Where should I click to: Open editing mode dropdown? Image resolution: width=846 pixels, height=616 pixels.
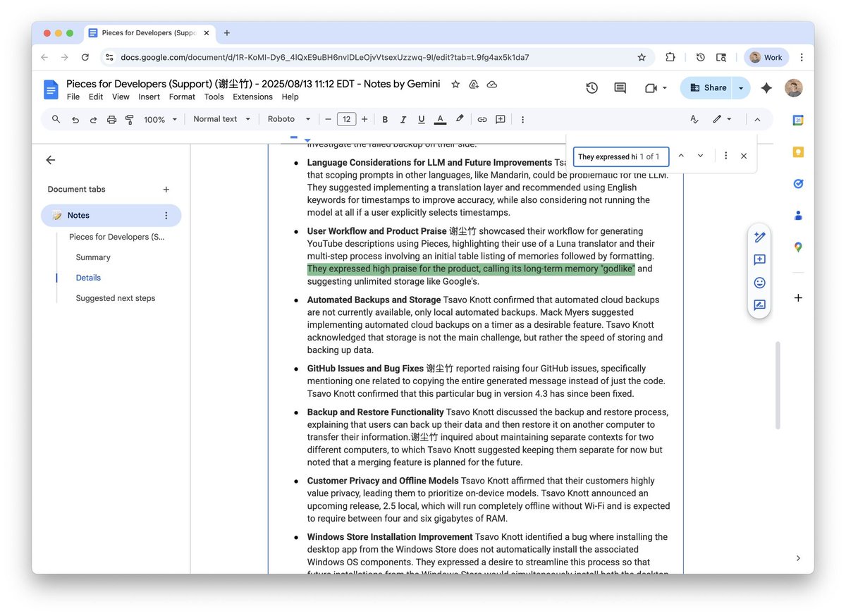[x=722, y=120]
